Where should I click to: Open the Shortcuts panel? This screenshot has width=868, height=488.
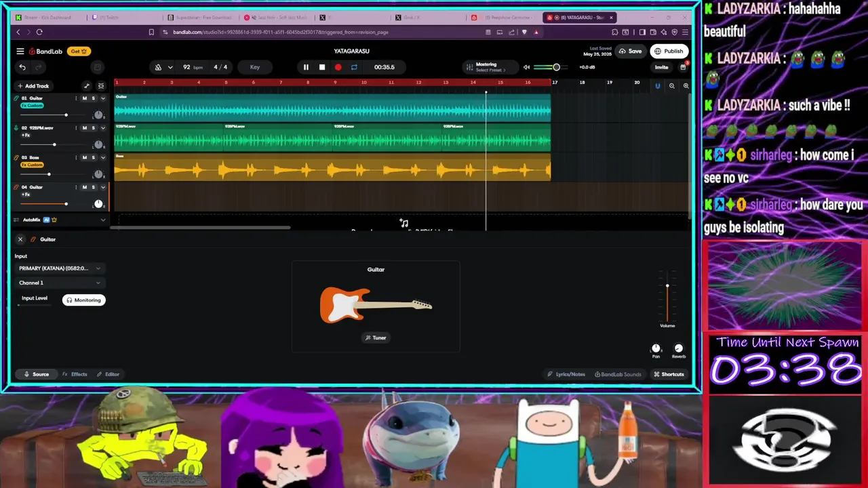click(669, 374)
